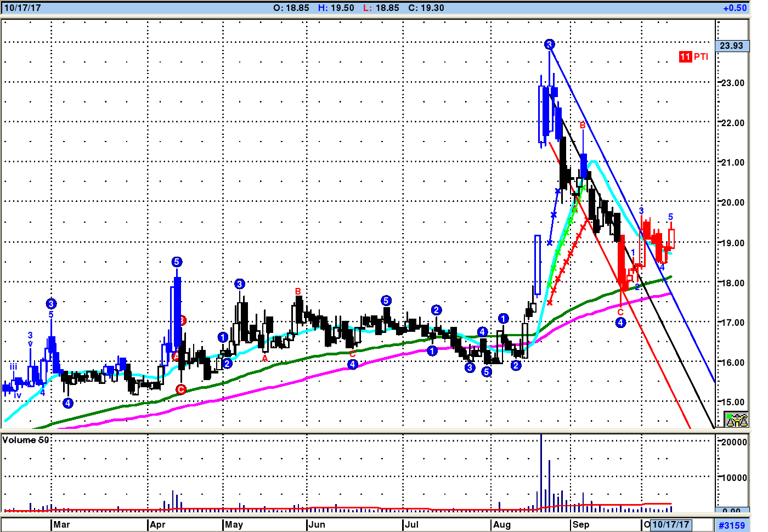The height and width of the screenshot is (532, 768).
Task: Click the small blue iii wave label
Action: (13, 366)
